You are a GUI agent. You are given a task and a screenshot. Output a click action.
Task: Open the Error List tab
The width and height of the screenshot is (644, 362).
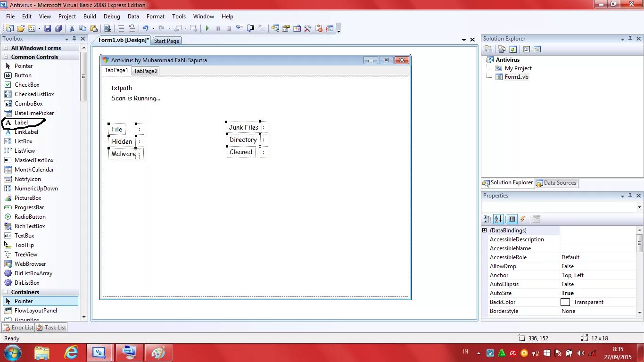click(18, 328)
